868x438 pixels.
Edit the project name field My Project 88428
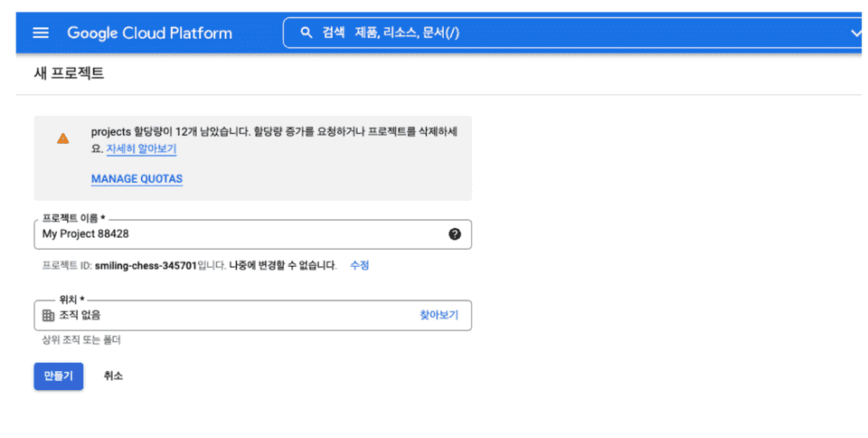tap(252, 234)
